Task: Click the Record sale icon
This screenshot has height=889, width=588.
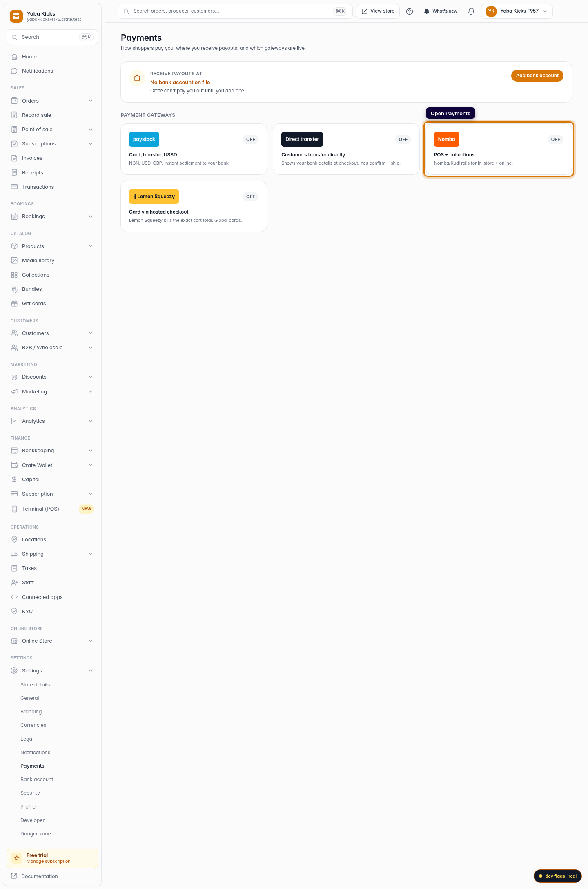Action: click(14, 115)
